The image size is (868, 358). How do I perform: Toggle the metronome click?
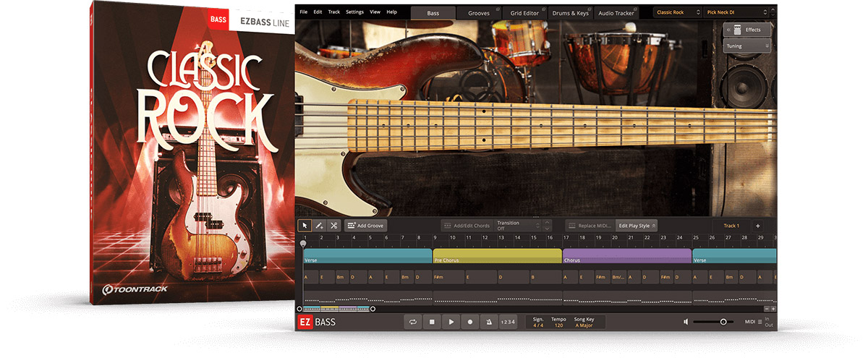point(490,322)
